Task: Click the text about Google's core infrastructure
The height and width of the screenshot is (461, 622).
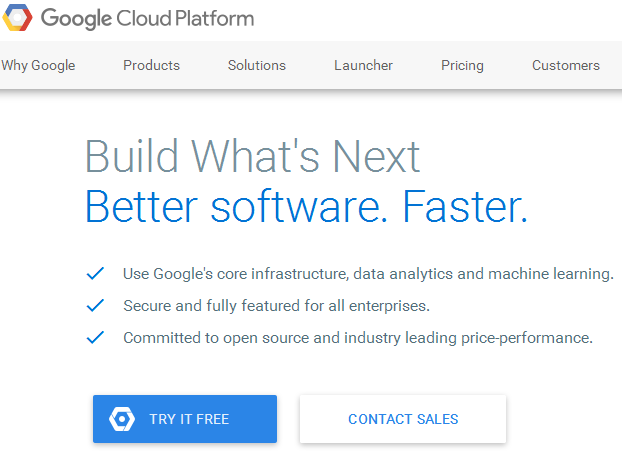Action: tap(368, 273)
